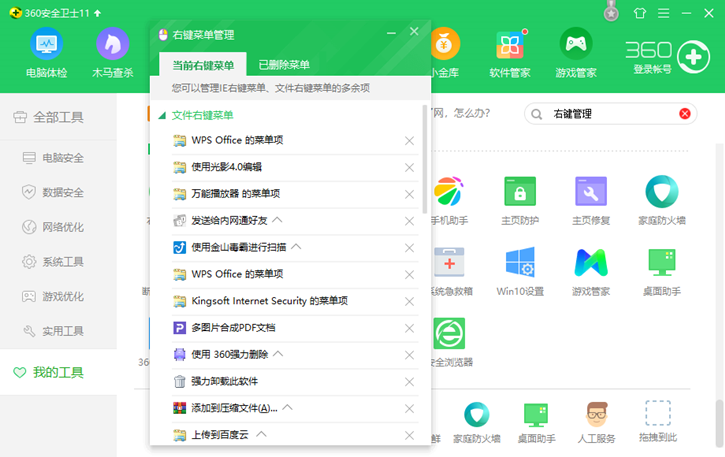Viewport: 725px width, 457px height.
Task: Select 使用光影4.0编辑 row text
Action: coord(227,167)
